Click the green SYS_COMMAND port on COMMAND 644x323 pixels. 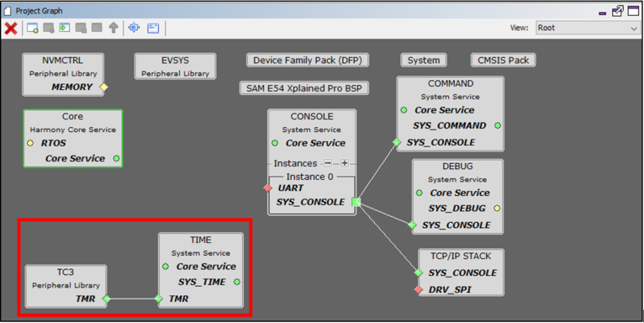(x=498, y=125)
